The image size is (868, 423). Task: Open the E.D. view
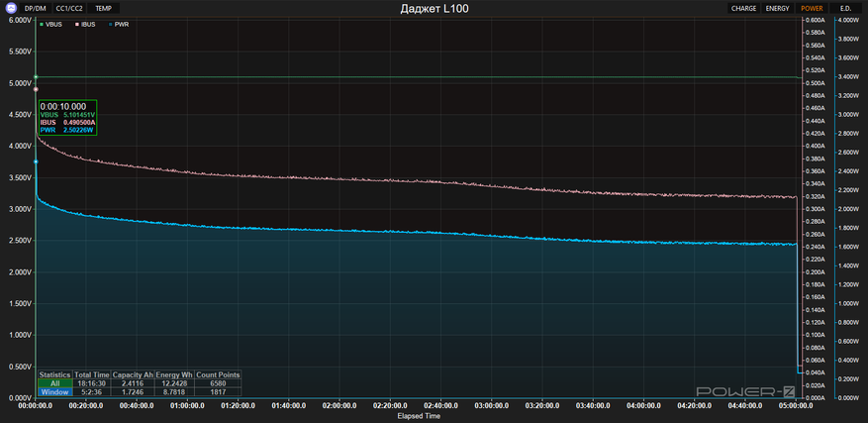pos(844,8)
